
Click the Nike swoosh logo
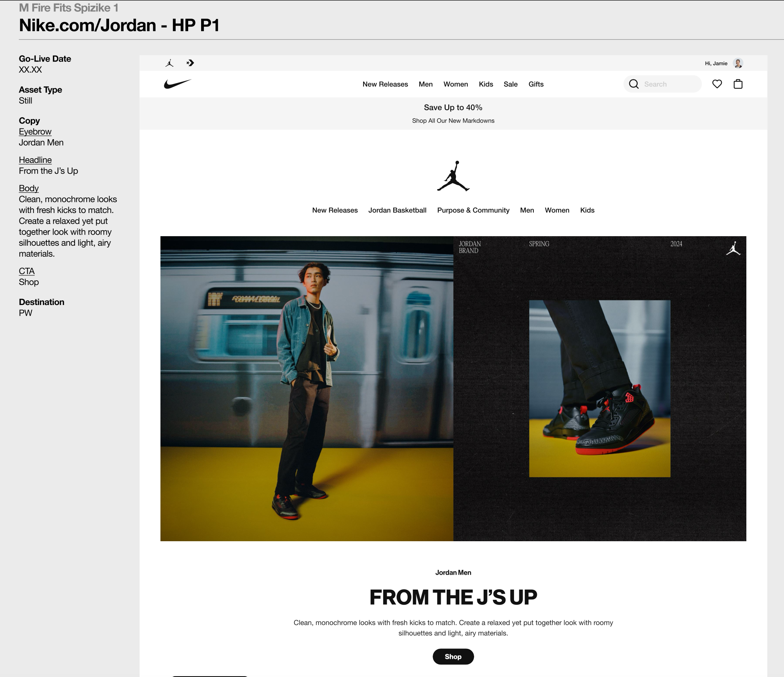177,84
